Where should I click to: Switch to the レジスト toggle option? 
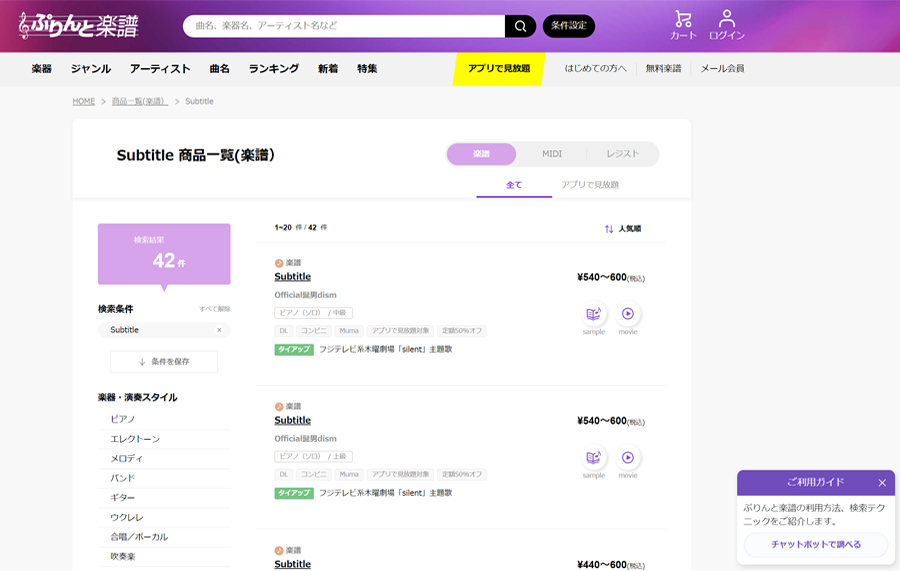(x=622, y=154)
